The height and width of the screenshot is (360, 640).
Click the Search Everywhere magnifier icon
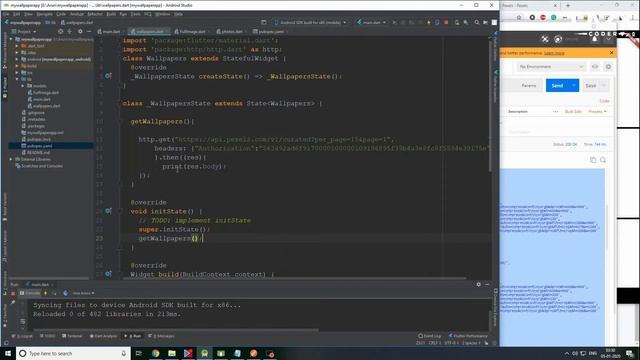476,22
